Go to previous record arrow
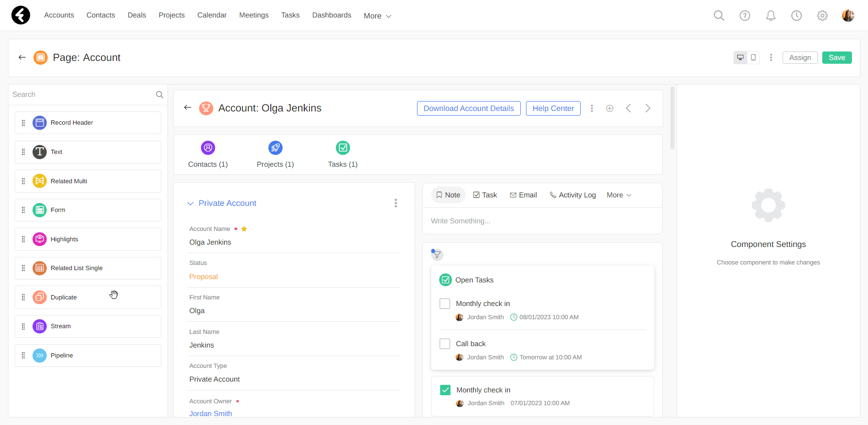 (x=628, y=109)
